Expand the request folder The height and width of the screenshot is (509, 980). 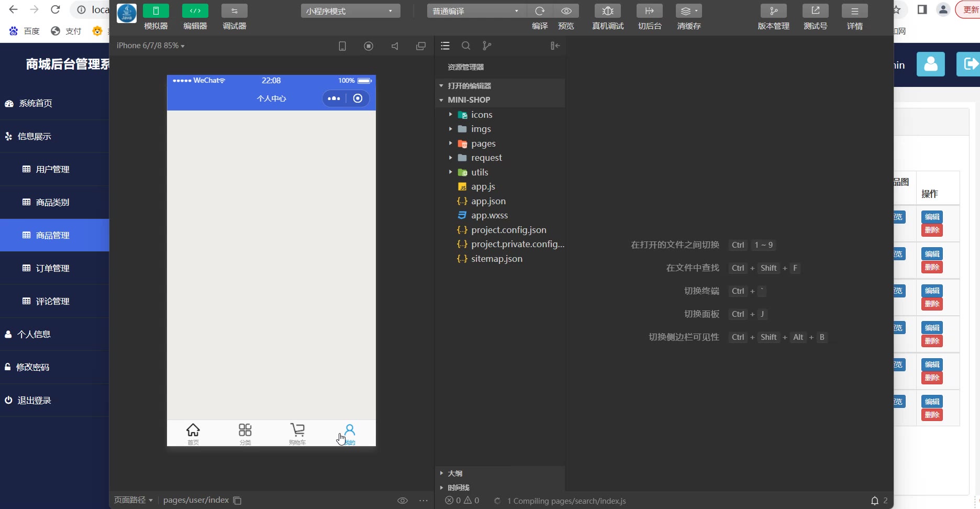coord(500,158)
